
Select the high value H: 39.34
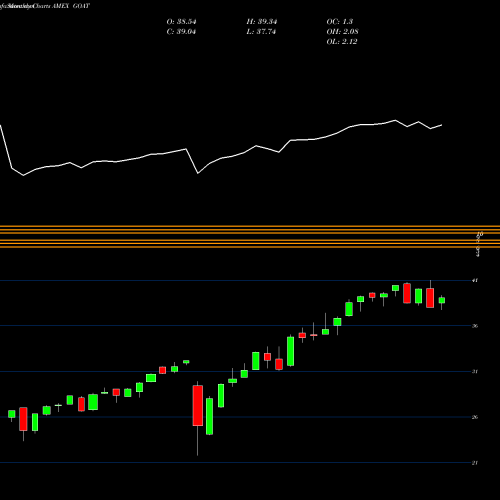coord(262,22)
